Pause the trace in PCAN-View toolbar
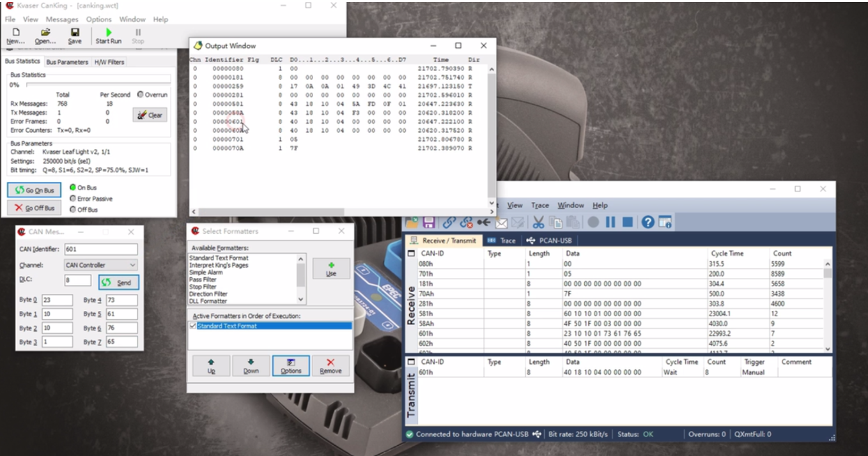868x456 pixels. click(x=610, y=222)
